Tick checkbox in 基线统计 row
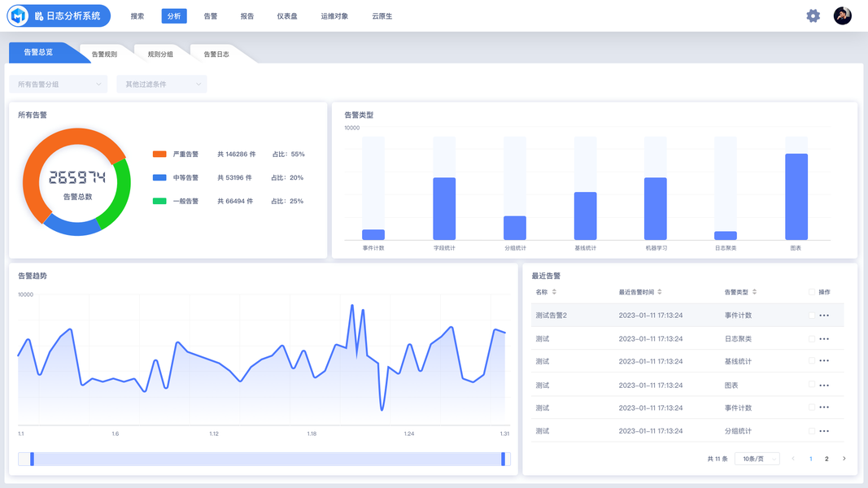Screen dimensions: 868x488 tap(812, 361)
